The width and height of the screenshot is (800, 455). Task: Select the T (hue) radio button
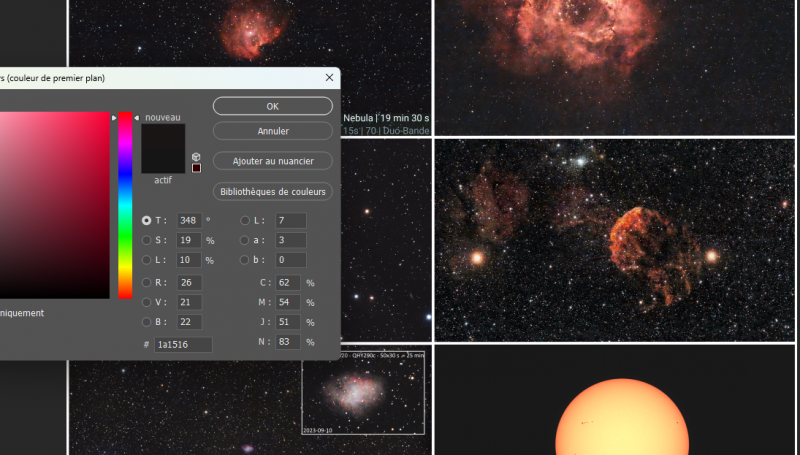click(146, 220)
